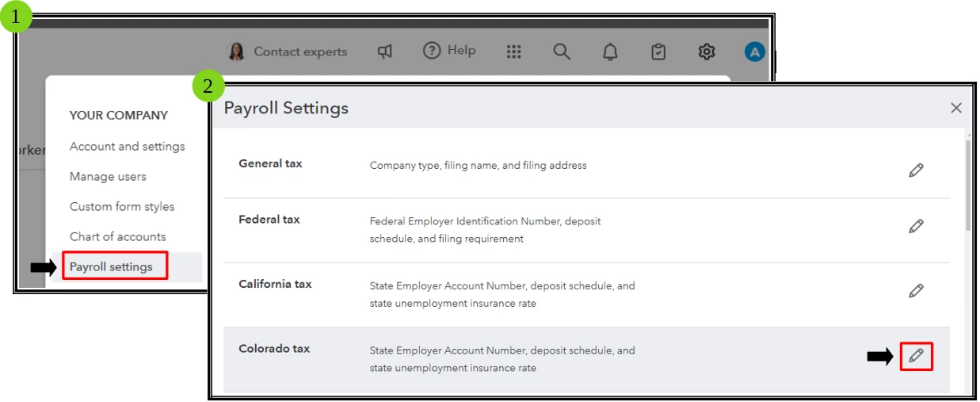The height and width of the screenshot is (402, 980).
Task: Click the Payroll Settings vertical scrollbar
Action: tap(967, 186)
